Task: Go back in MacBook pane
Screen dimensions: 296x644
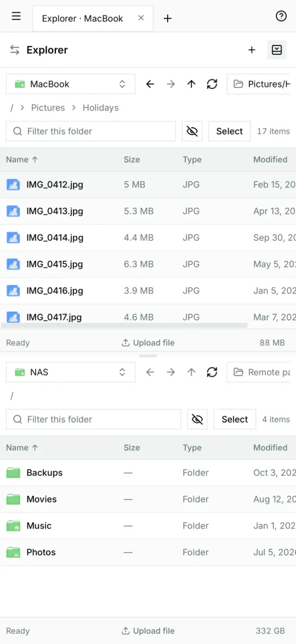Action: coord(150,84)
